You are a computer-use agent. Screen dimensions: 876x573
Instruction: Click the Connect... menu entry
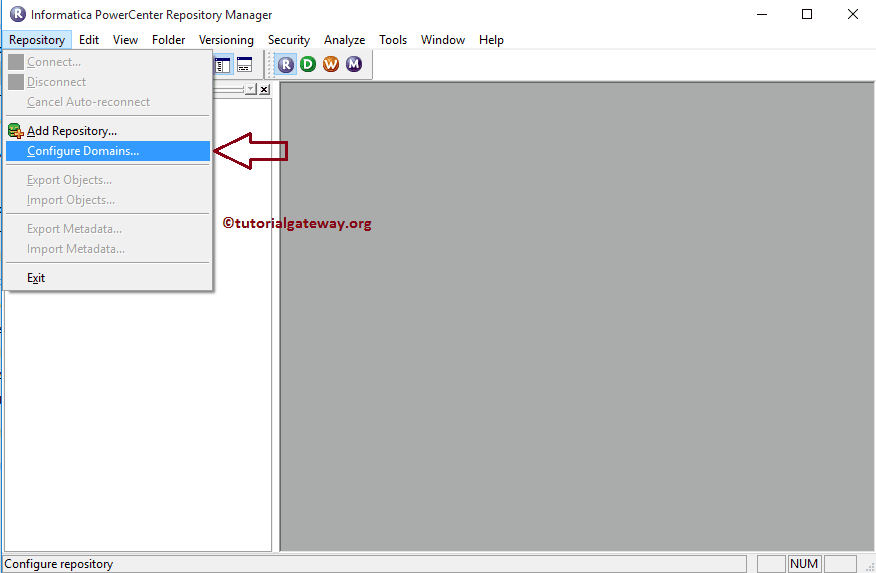pos(108,62)
